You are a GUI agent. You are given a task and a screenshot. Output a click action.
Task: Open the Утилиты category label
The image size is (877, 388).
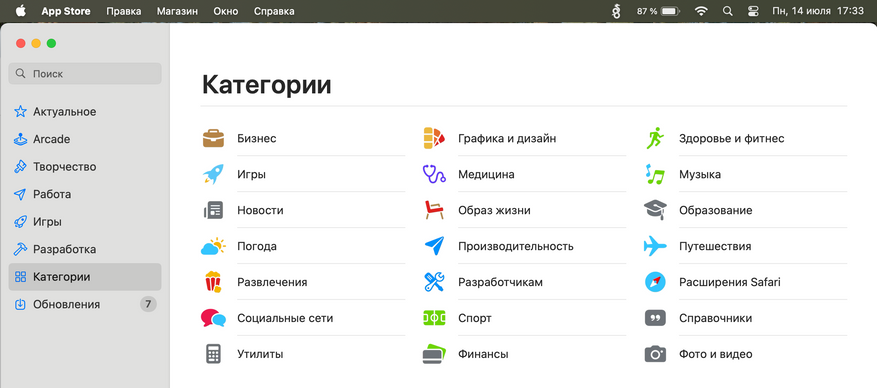click(260, 354)
